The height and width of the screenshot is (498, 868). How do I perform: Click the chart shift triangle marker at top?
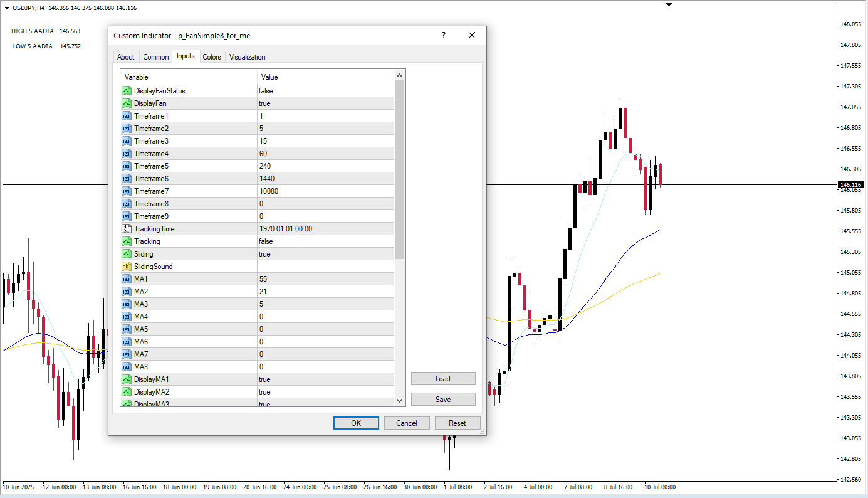(x=669, y=4)
